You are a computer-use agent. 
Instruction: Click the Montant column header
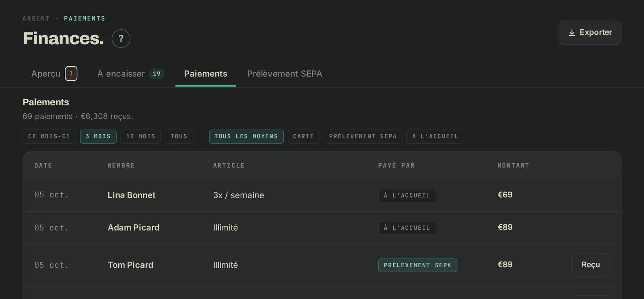514,166
